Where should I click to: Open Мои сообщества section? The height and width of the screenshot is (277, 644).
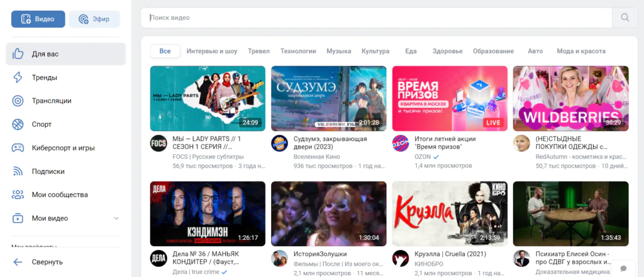[65, 195]
